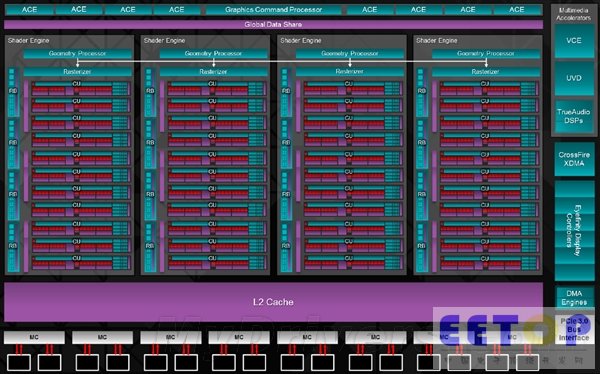Select the Multimedia Accelerators heading label
600x374 pixels.
(x=574, y=14)
